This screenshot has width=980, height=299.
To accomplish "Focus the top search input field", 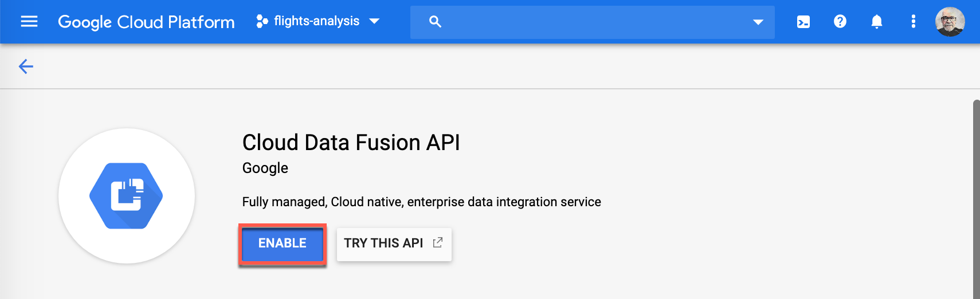I will click(590, 22).
